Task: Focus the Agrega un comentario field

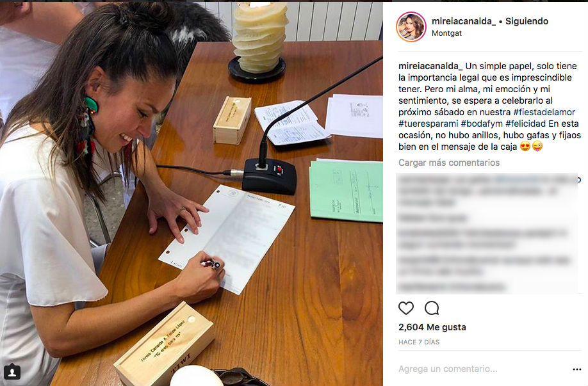Action: point(483,369)
